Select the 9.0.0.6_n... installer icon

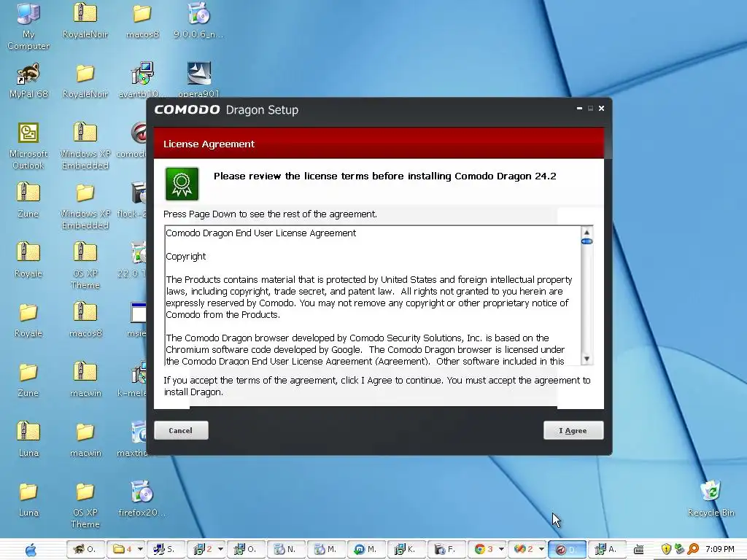click(198, 20)
